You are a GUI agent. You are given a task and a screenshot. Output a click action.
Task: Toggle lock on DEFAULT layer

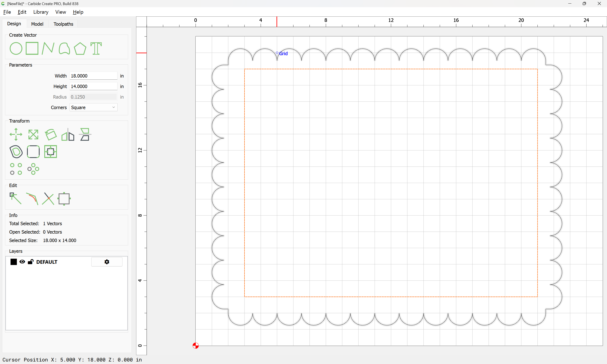[x=30, y=262]
